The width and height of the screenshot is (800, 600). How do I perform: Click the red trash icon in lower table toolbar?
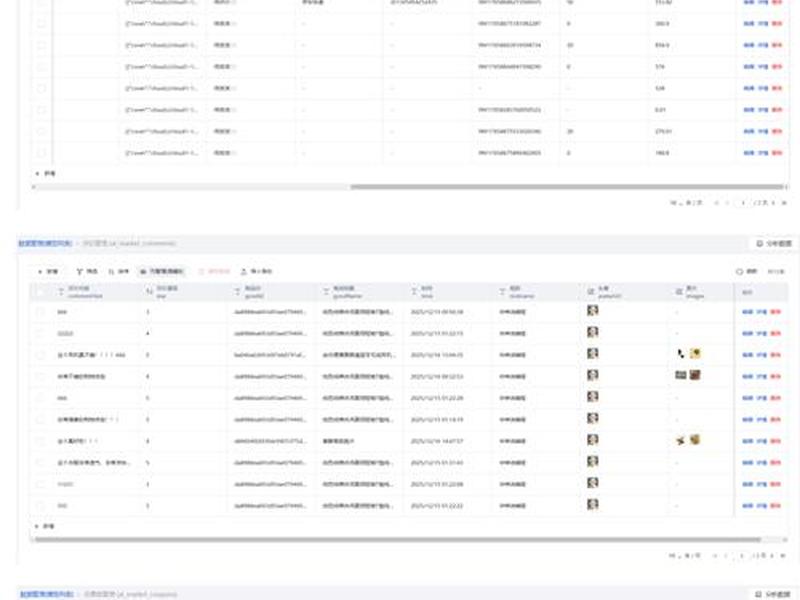[x=201, y=271]
